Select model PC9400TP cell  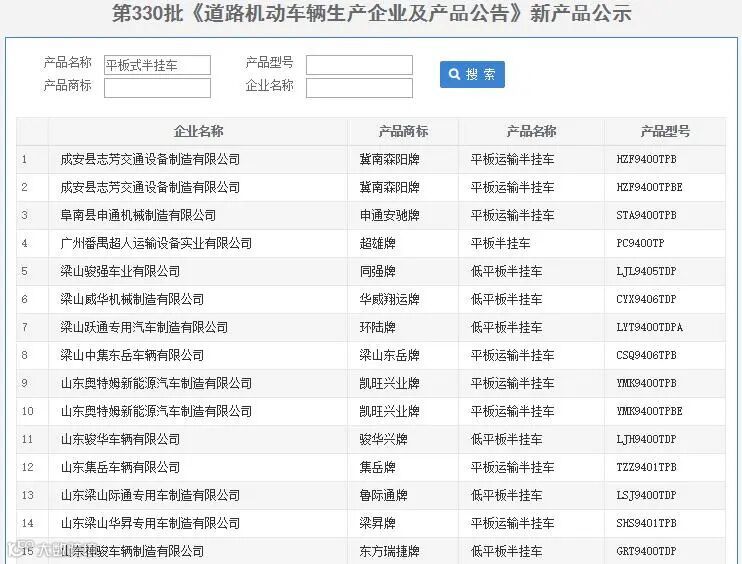coord(665,243)
